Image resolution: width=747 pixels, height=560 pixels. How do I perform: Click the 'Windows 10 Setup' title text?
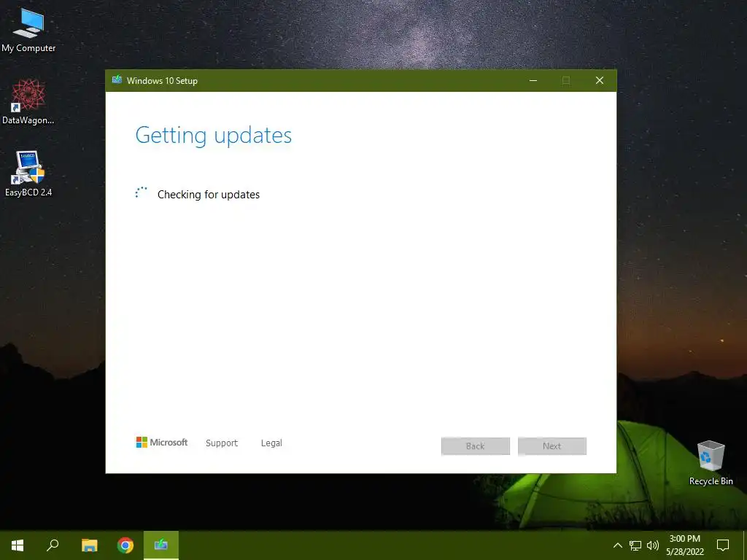click(x=162, y=80)
